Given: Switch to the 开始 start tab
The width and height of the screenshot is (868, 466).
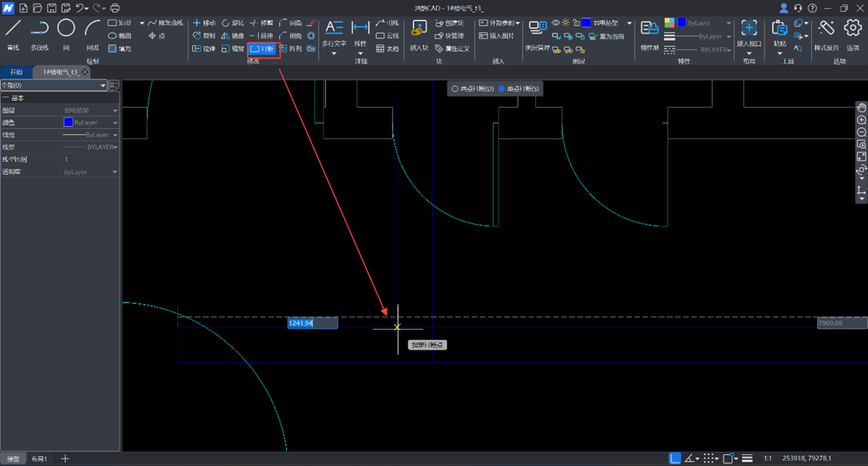Looking at the screenshot, I should (x=16, y=72).
